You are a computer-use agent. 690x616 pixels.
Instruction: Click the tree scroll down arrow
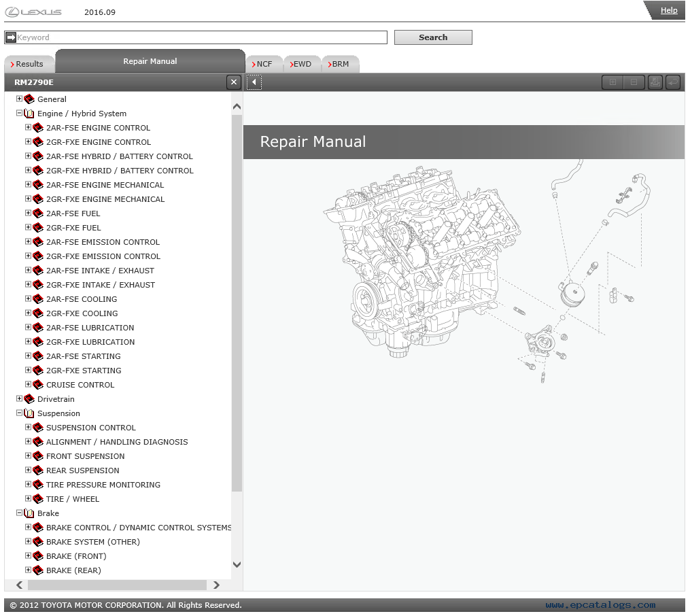237,564
